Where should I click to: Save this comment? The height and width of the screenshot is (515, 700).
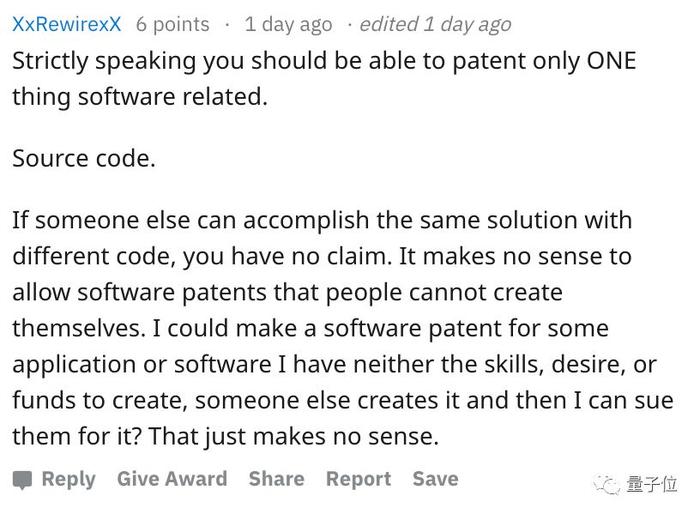(x=435, y=478)
